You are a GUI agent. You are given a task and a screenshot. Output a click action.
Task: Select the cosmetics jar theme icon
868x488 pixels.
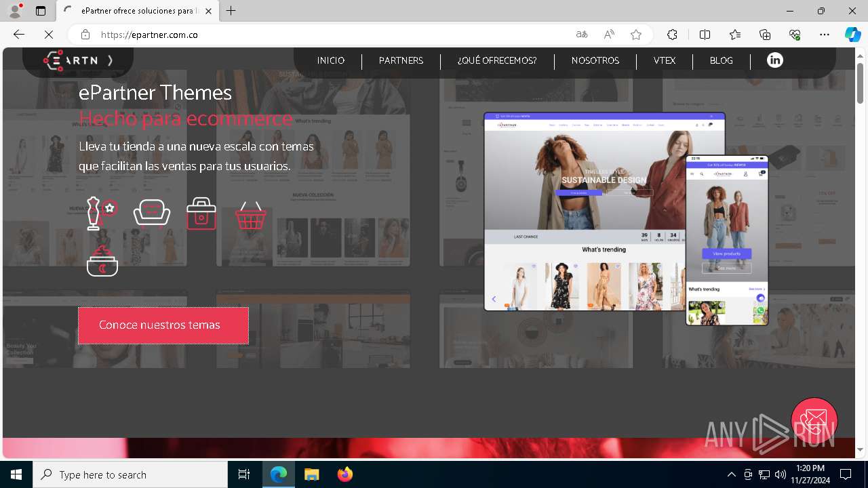[x=102, y=261]
